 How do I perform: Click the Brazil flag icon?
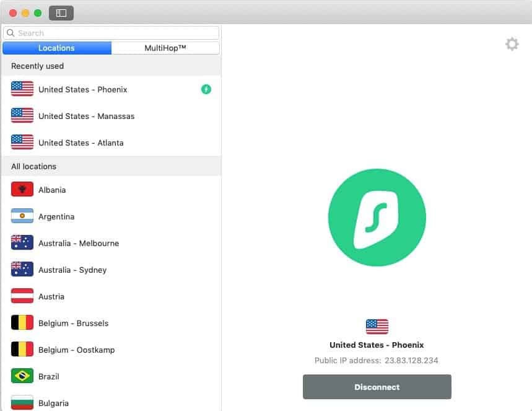click(x=22, y=376)
